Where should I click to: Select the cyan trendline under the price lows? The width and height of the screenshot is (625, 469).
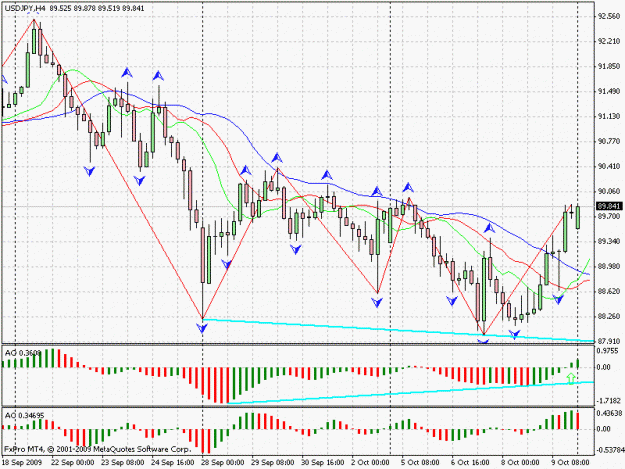tap(398, 330)
